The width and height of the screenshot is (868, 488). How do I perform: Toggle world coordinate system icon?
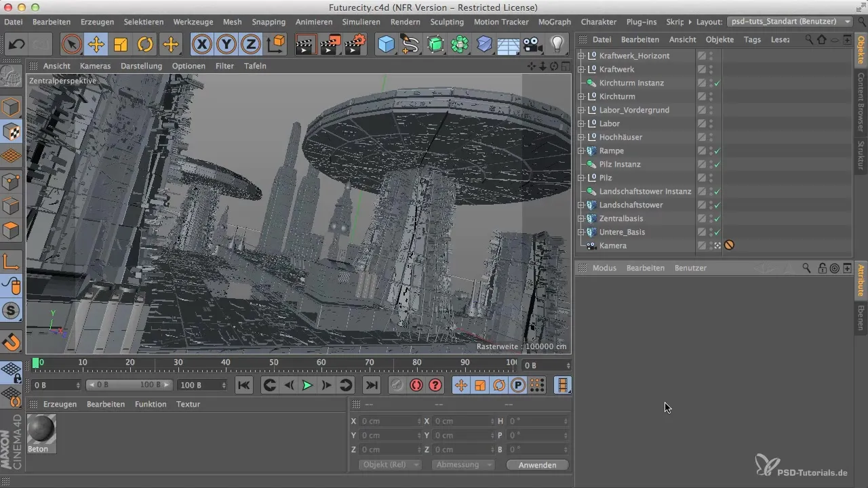point(276,45)
